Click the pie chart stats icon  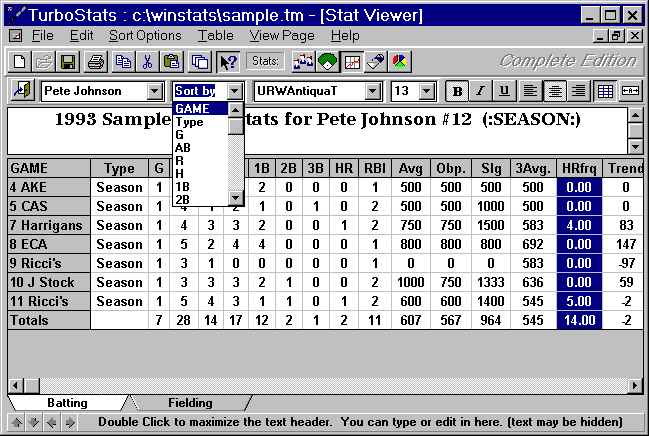pos(399,62)
